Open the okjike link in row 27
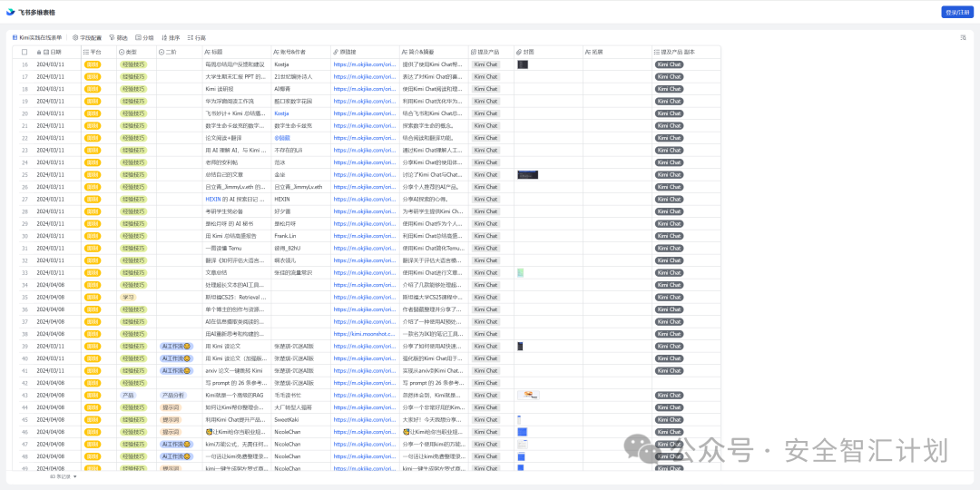This screenshot has width=980, height=490. click(x=365, y=199)
